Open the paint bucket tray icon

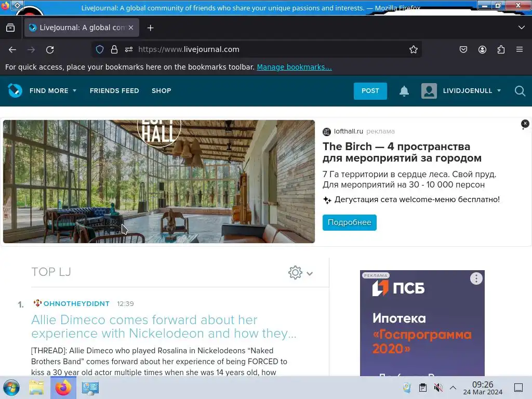(x=407, y=388)
